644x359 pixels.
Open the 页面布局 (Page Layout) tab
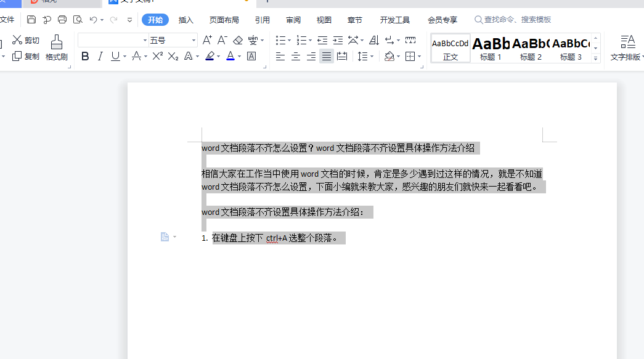[224, 20]
